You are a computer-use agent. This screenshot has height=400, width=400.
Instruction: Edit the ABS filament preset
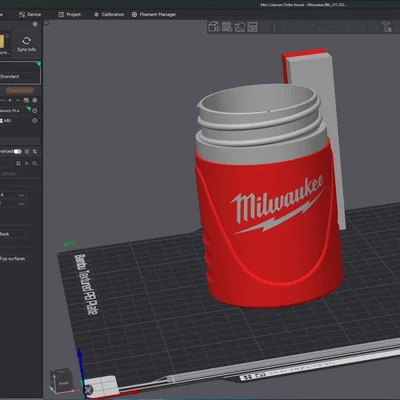(x=35, y=121)
